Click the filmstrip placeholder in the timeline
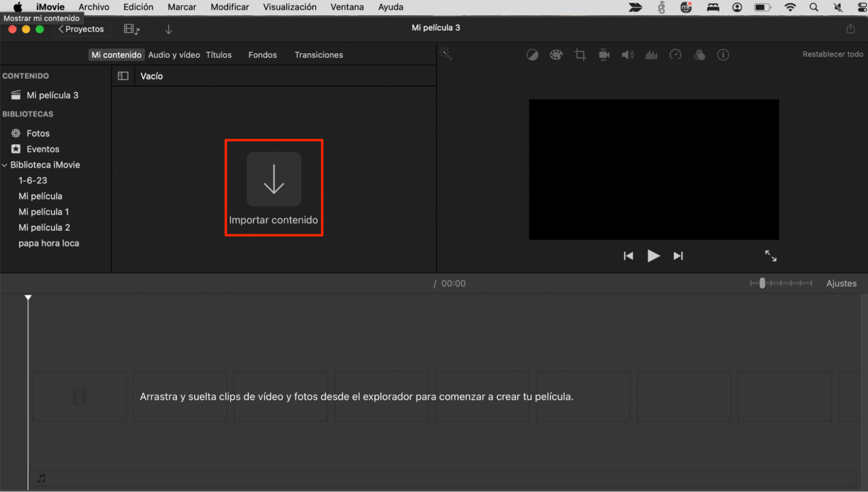868x492 pixels. [x=79, y=396]
